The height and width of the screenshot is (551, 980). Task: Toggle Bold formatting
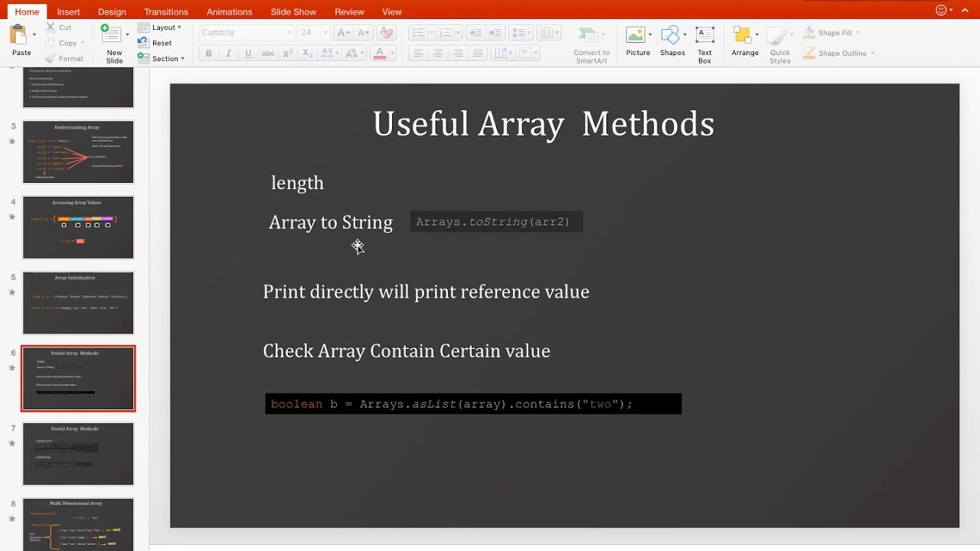point(208,54)
